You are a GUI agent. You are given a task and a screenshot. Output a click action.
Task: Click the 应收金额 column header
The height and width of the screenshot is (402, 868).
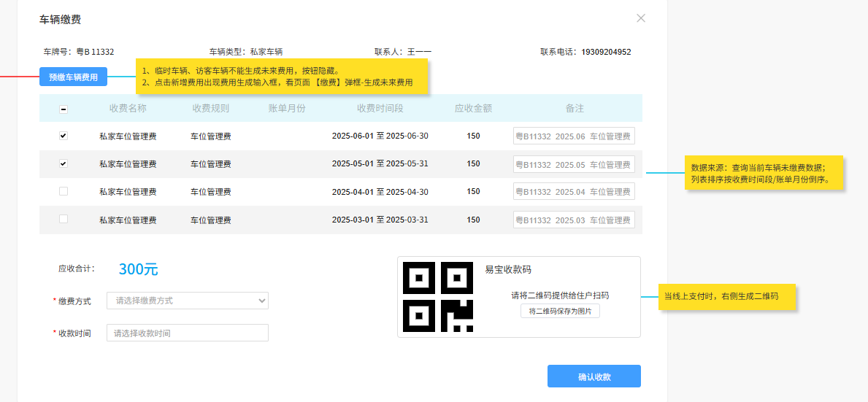click(473, 108)
